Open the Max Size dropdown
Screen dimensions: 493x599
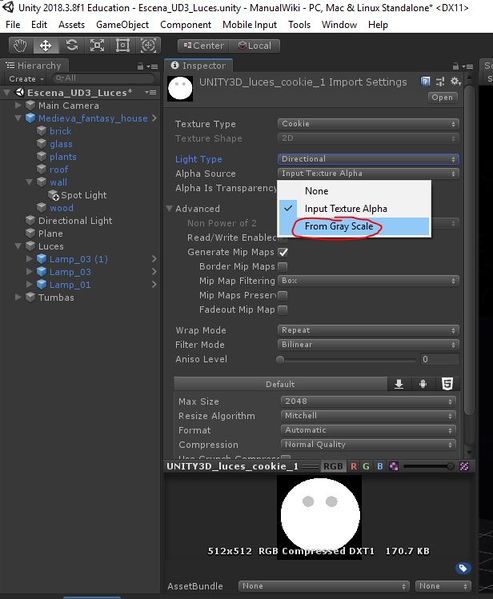point(368,401)
